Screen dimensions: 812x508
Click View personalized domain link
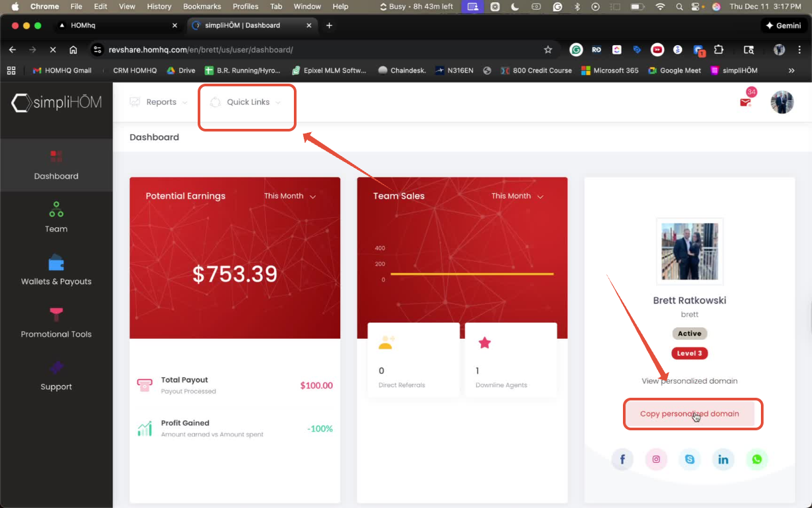coord(689,381)
